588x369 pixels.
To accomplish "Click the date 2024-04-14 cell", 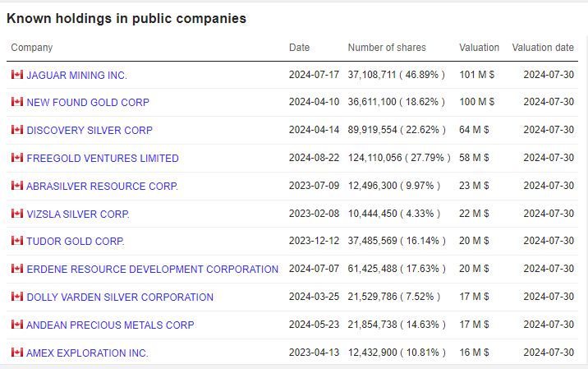I will coord(314,130).
